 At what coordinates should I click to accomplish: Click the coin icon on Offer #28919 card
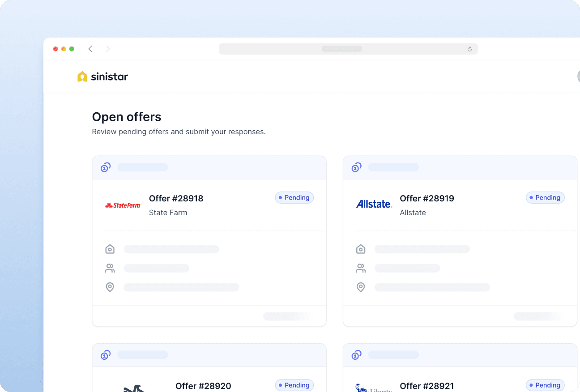(x=357, y=167)
